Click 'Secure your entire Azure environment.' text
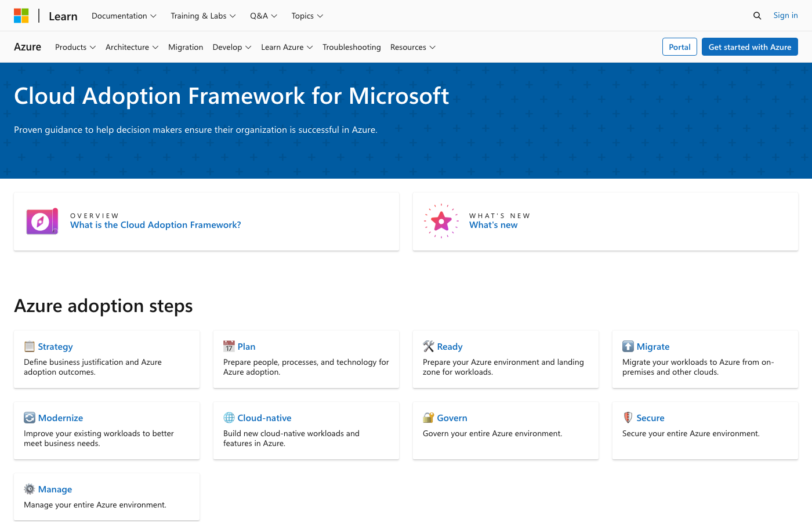 click(x=691, y=433)
